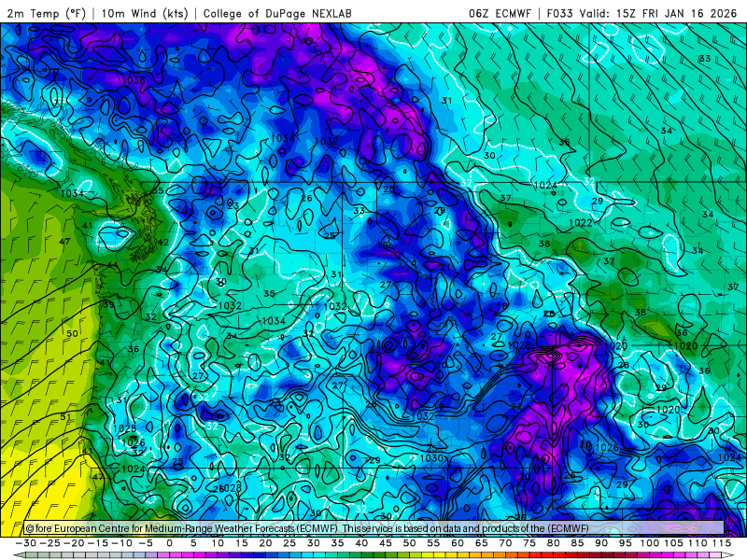The image size is (747, 560).
Task: Click the "51" temperature value over the ocean
Action: click(65, 417)
